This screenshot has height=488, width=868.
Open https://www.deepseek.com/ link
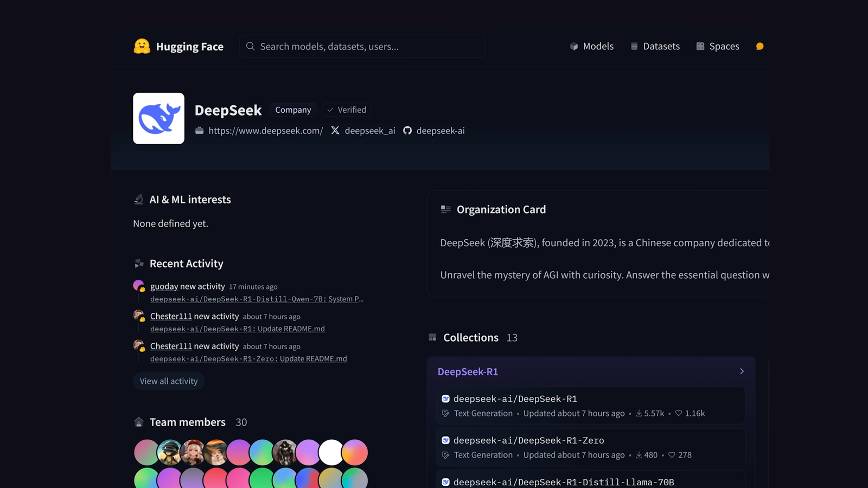tap(265, 131)
